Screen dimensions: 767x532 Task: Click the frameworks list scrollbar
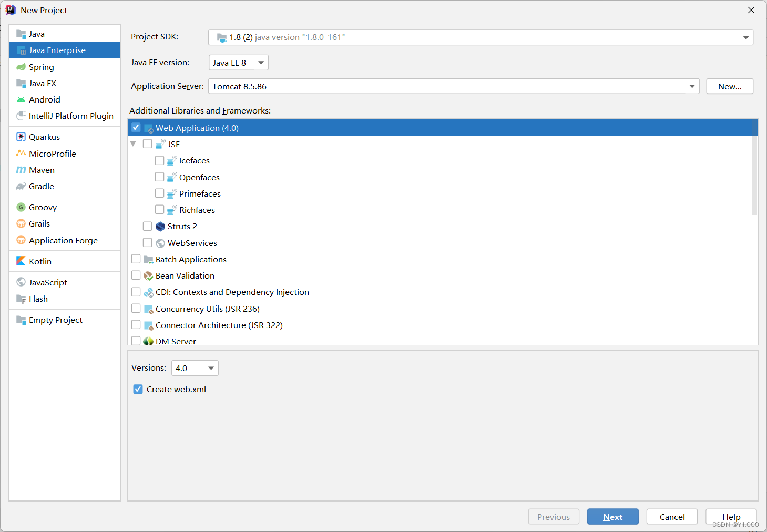754,168
